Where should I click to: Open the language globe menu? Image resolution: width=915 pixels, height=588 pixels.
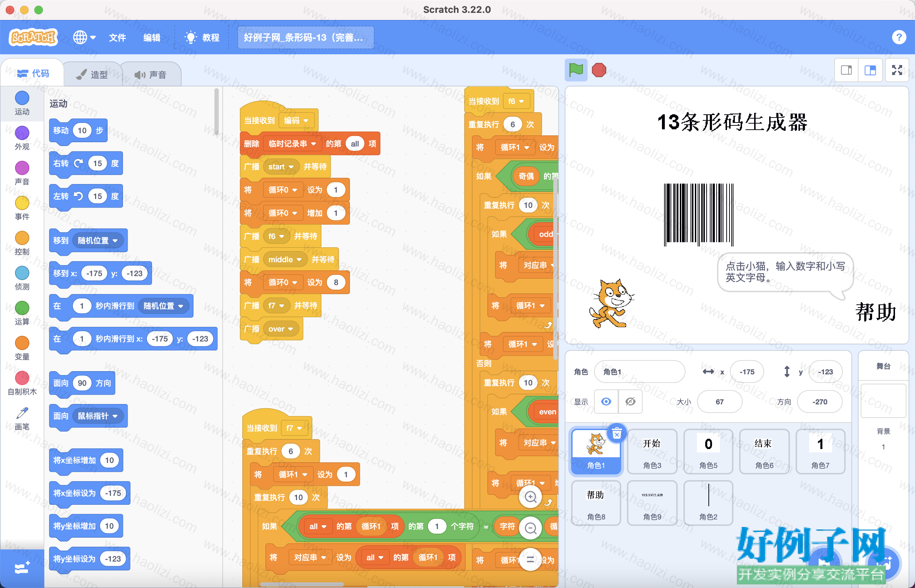84,38
